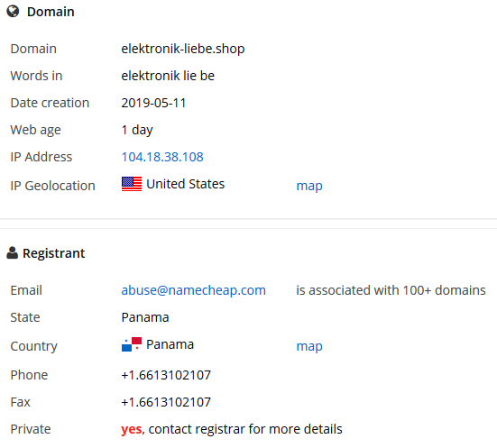Open map link for IP Geolocation

point(309,186)
